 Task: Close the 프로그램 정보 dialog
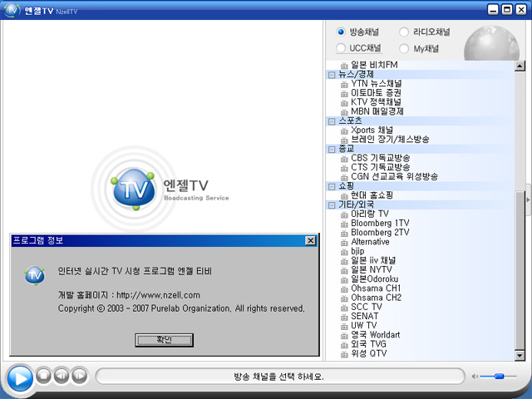click(310, 240)
